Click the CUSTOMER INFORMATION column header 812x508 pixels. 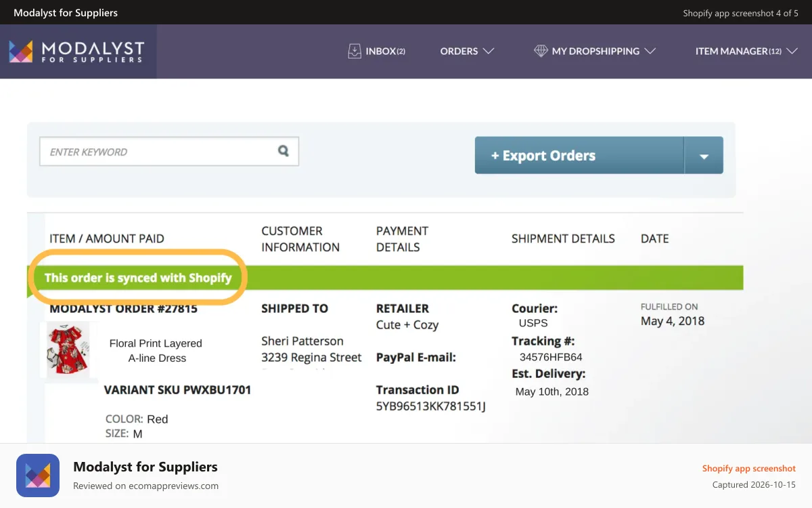[x=300, y=239]
